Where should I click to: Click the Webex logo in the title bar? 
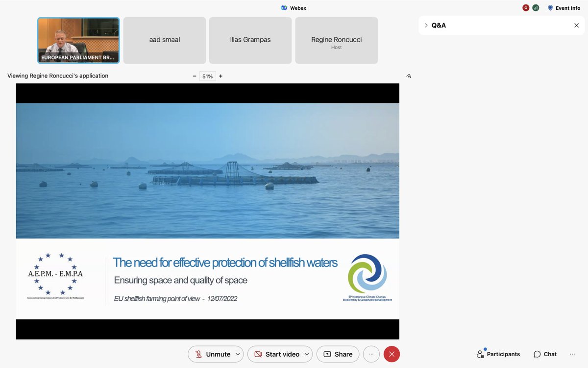[284, 8]
